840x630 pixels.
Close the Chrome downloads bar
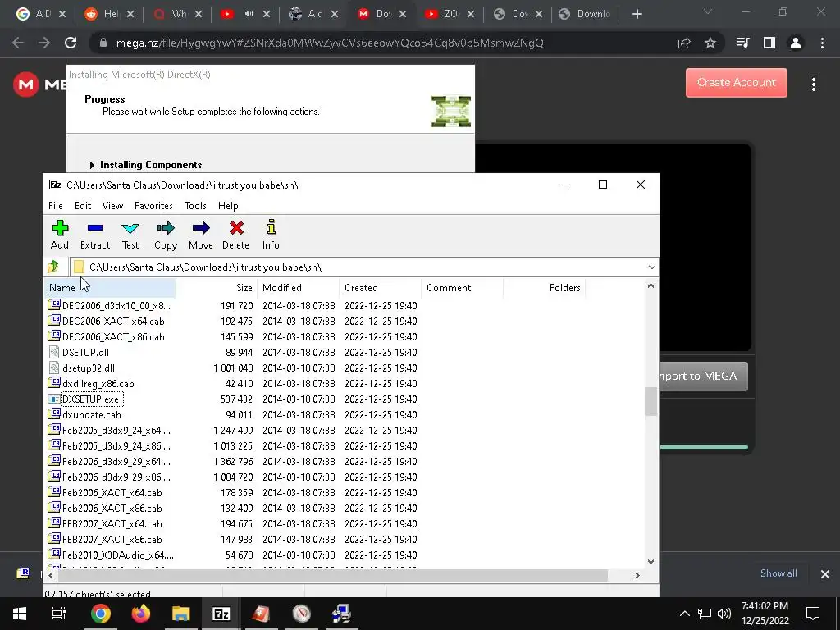coord(825,573)
